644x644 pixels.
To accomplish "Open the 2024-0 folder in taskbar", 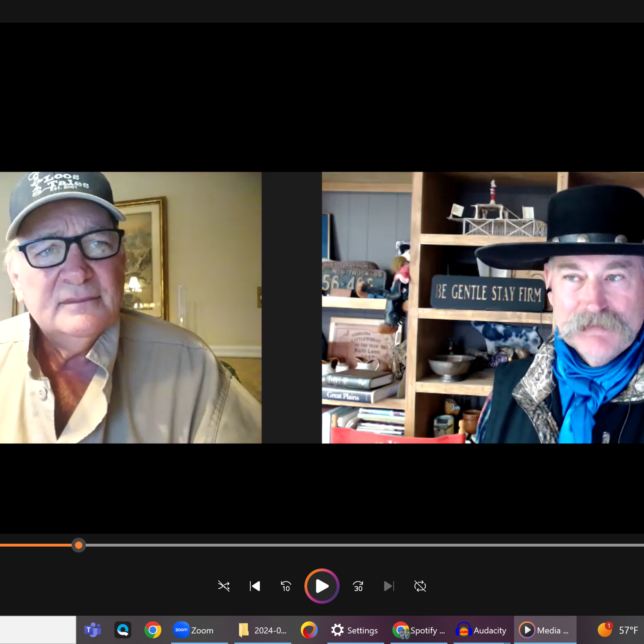I will click(x=263, y=630).
